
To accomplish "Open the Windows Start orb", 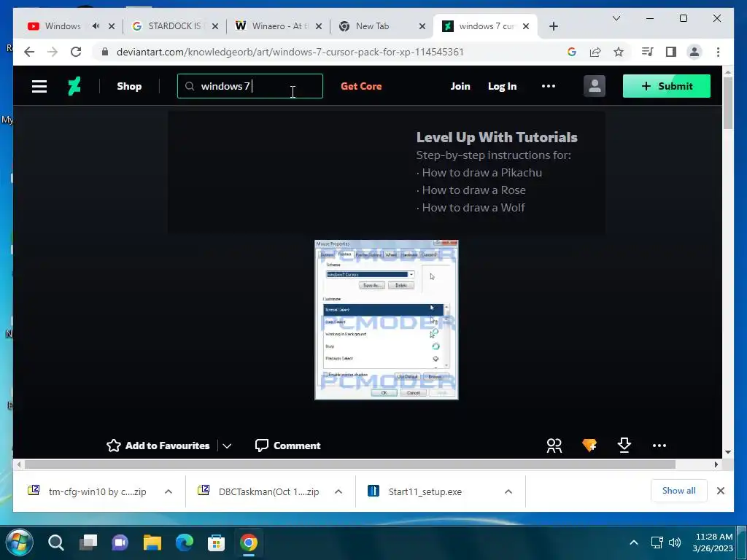I will [x=19, y=542].
